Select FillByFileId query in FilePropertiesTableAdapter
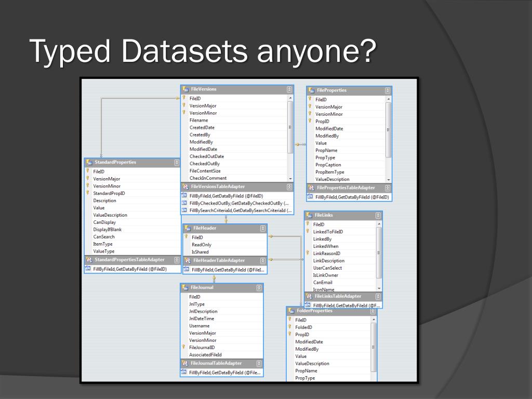Screen dimensions: 532x399 point(352,197)
